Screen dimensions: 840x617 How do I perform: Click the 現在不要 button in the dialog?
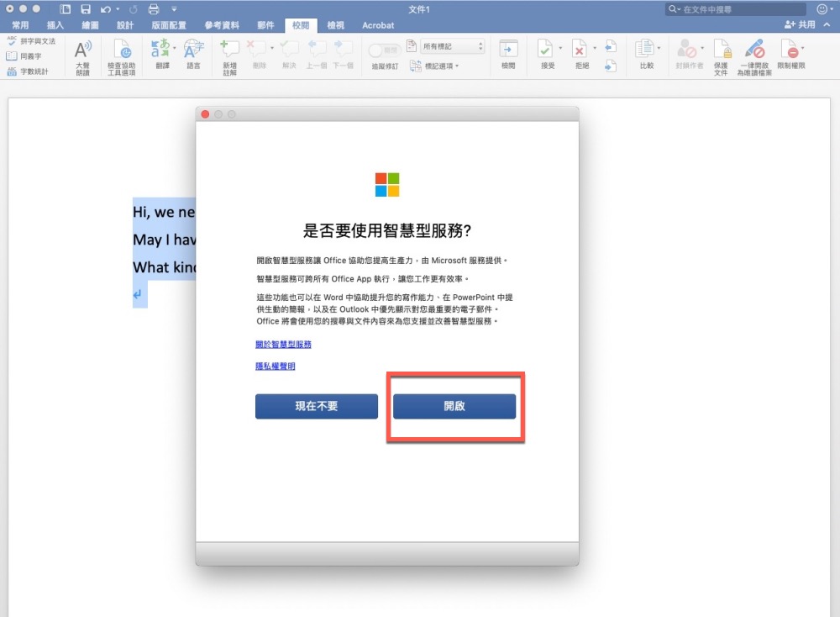(x=317, y=406)
